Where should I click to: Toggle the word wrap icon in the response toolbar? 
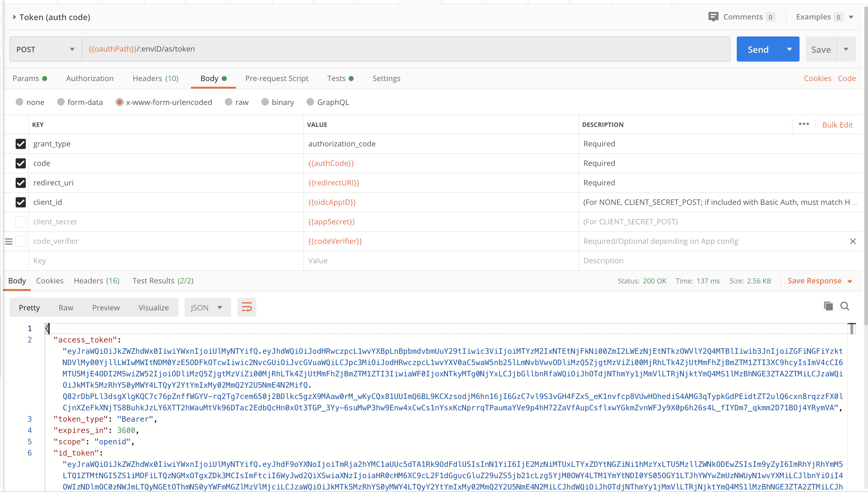[x=247, y=308]
